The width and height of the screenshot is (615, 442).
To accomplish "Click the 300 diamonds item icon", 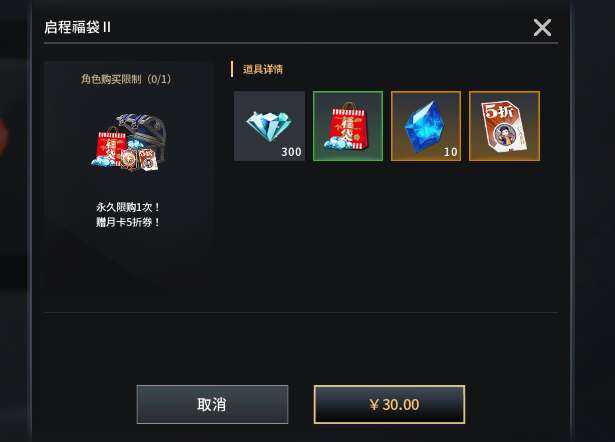I will 269,126.
